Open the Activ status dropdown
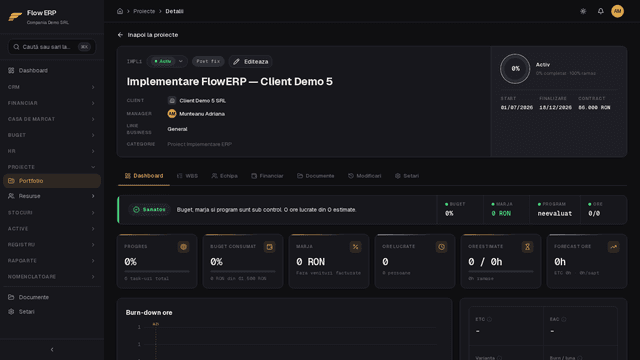Image resolution: width=640 pixels, height=360 pixels. [x=167, y=61]
